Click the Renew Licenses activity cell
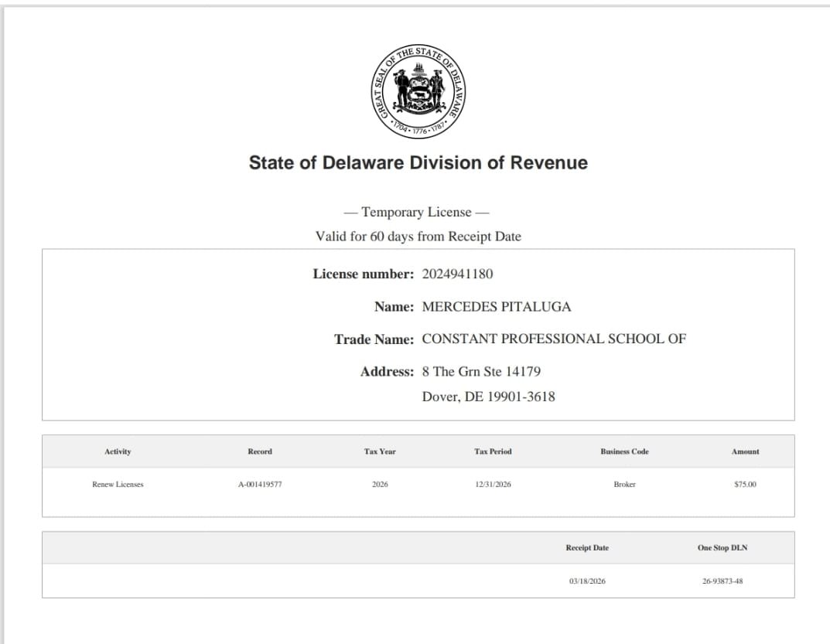The height and width of the screenshot is (644, 830). [118, 485]
